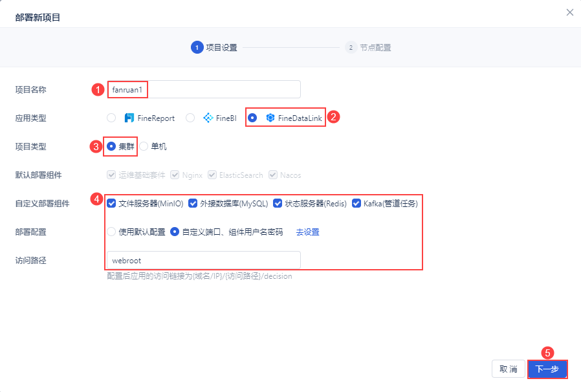The image size is (581, 392).
Task: Click the FineDataLink product icon
Action: pos(270,118)
